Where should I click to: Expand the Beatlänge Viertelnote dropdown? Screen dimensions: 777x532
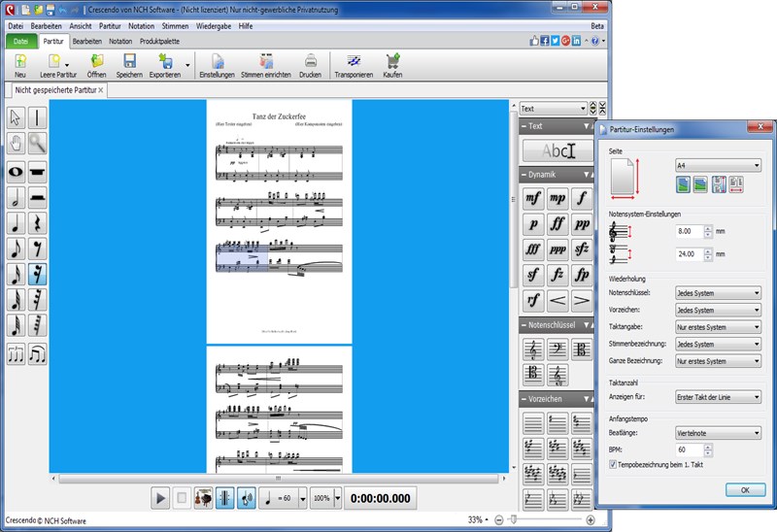click(718, 433)
